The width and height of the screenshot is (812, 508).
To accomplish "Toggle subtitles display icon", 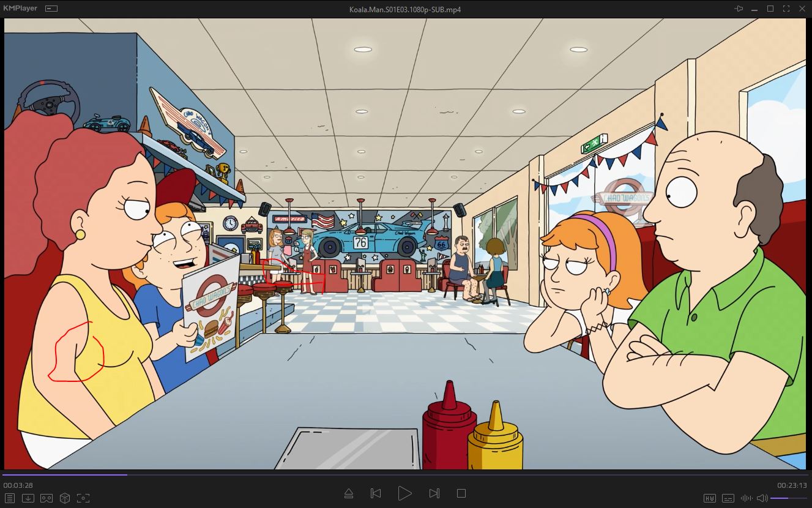I will 728,498.
